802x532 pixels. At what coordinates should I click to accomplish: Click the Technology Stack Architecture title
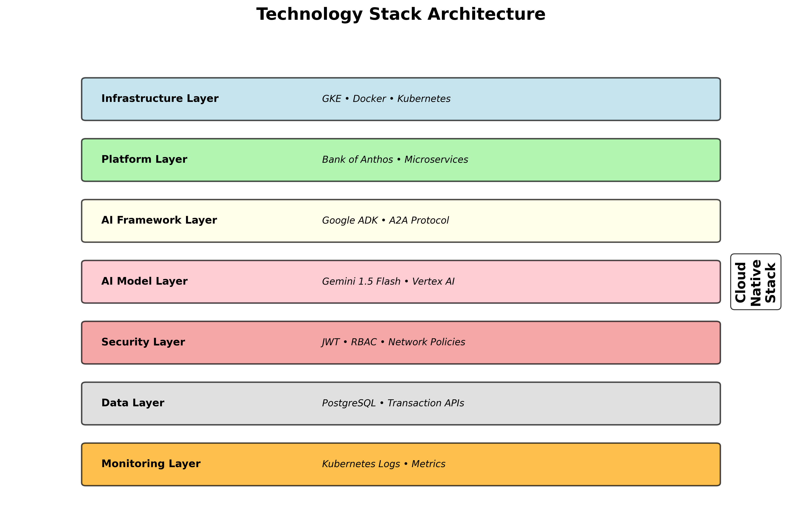tap(401, 14)
